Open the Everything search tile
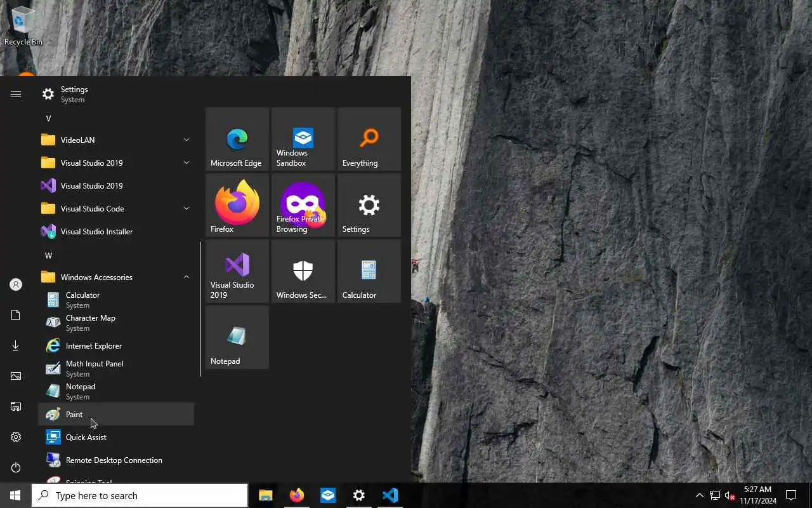Image resolution: width=812 pixels, height=508 pixels. click(369, 139)
